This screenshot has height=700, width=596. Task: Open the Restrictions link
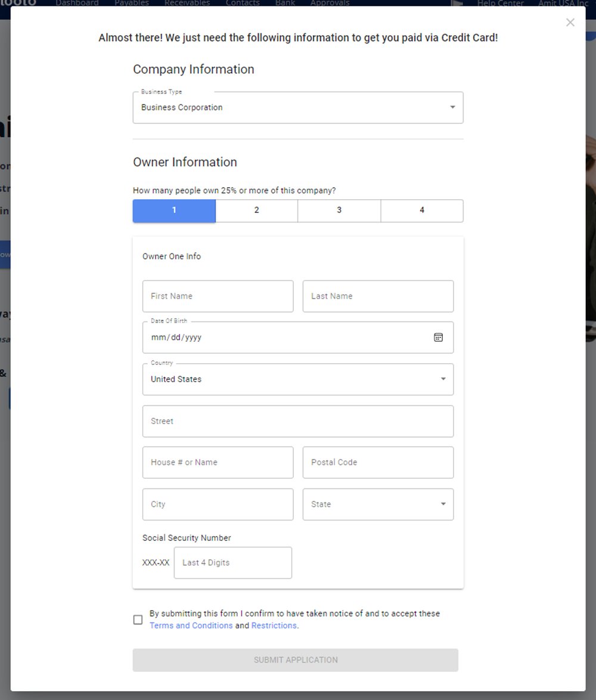(x=274, y=625)
